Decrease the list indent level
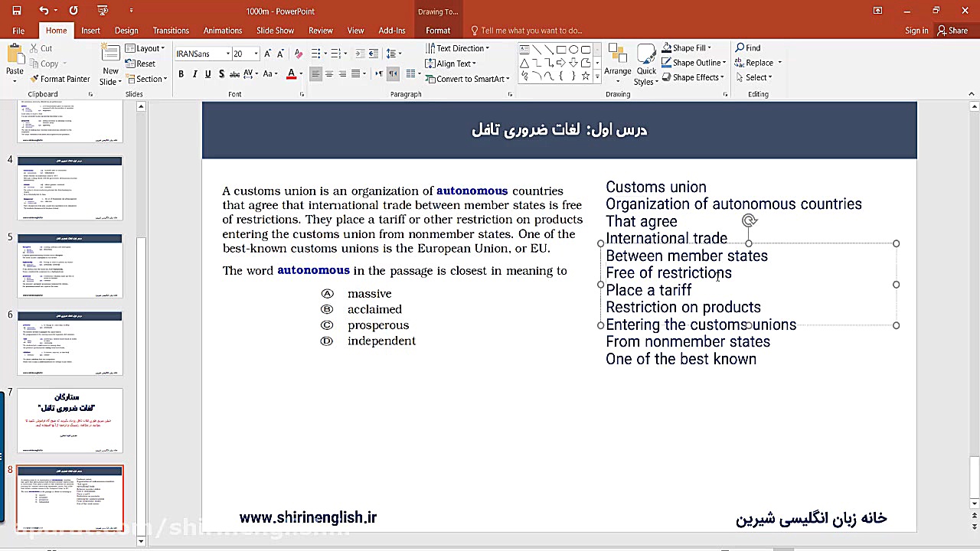 (360, 54)
